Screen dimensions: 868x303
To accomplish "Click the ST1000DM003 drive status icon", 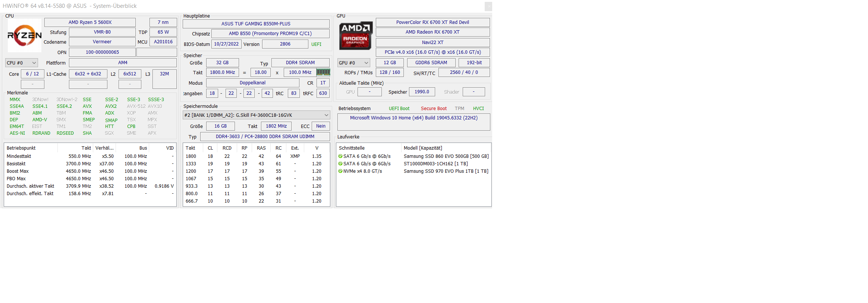I will 340,164.
